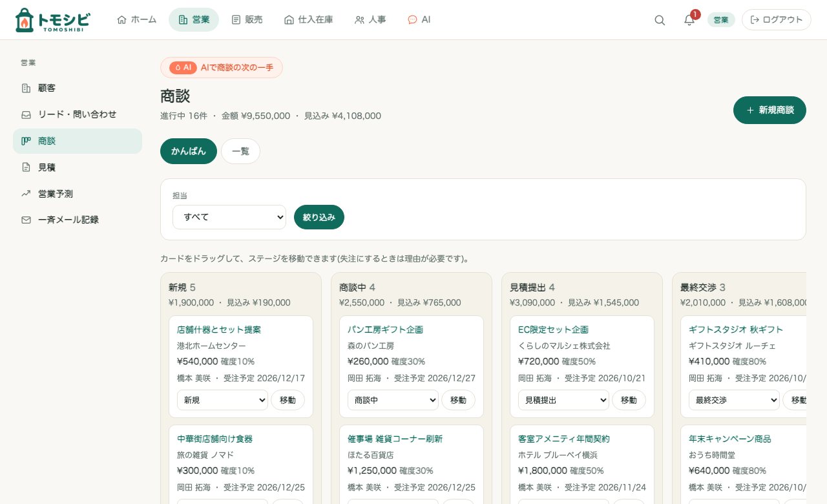Click the ログアウト button
The height and width of the screenshot is (504, 827).
click(x=776, y=20)
